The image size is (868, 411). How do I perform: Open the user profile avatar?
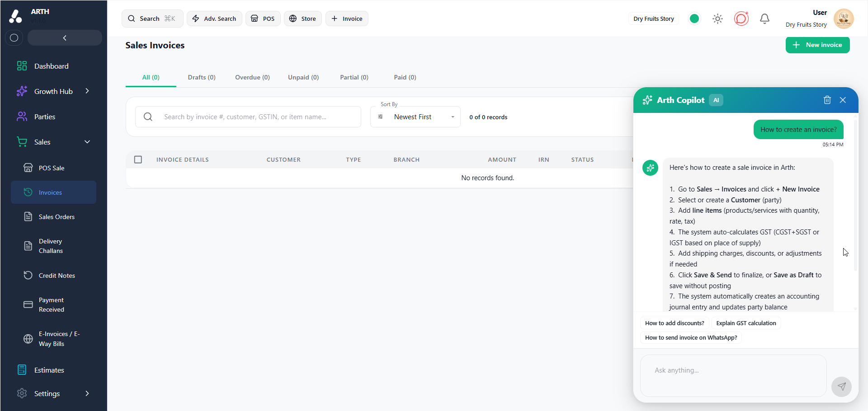844,19
